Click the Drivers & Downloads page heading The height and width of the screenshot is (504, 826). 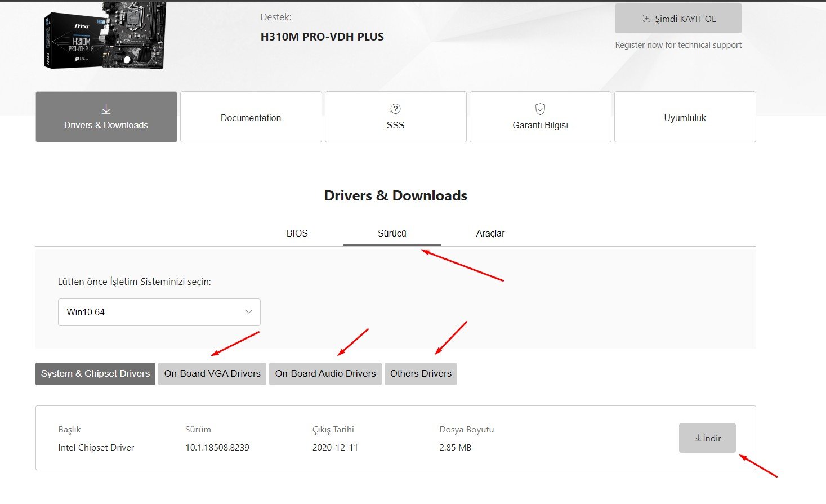(x=396, y=195)
